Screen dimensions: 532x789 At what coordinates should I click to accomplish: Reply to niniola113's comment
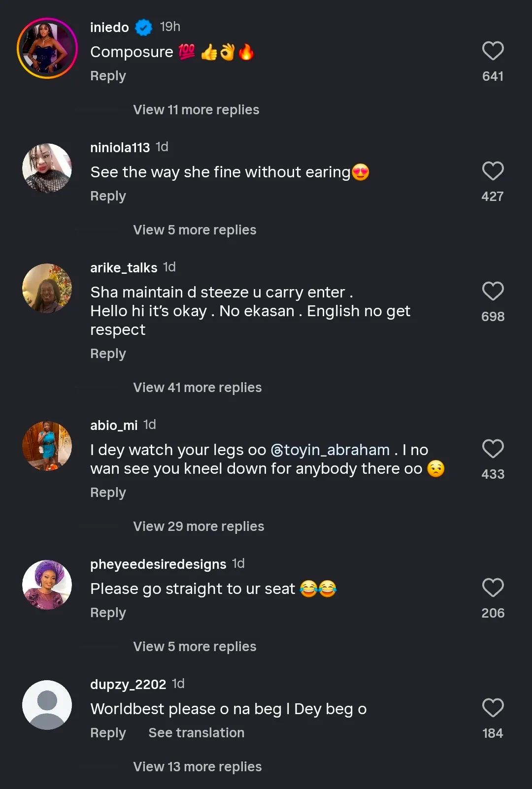(x=108, y=196)
